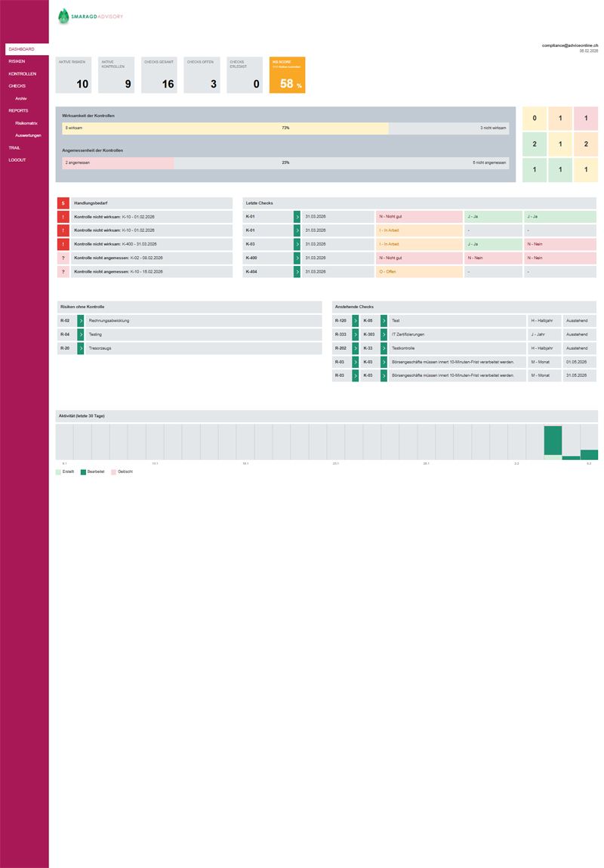Click the green arrow next to K-404

(297, 271)
